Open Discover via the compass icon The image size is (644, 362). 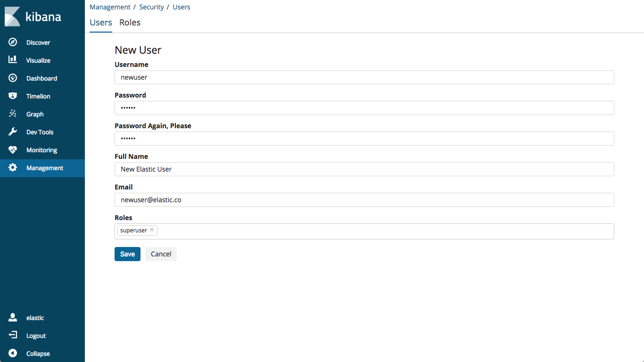pos(13,42)
